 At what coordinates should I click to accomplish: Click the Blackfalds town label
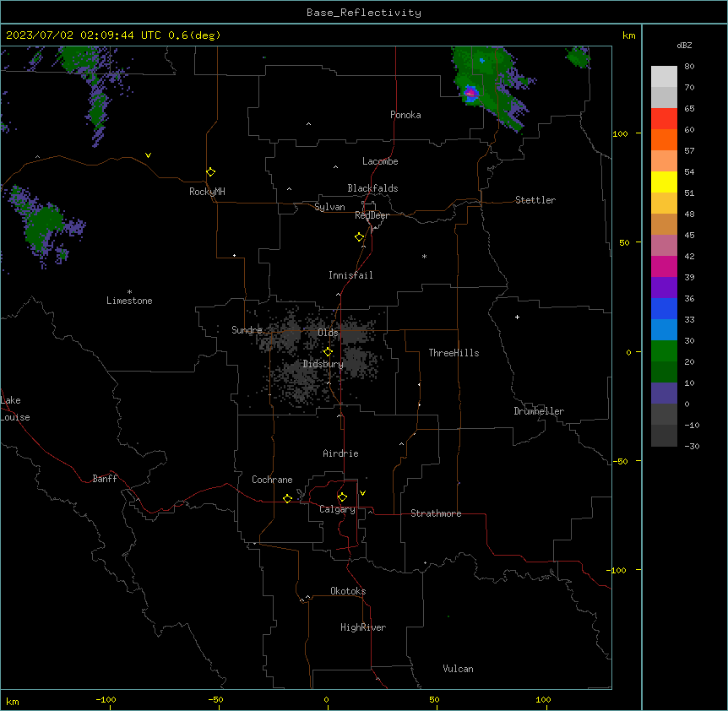(372, 188)
